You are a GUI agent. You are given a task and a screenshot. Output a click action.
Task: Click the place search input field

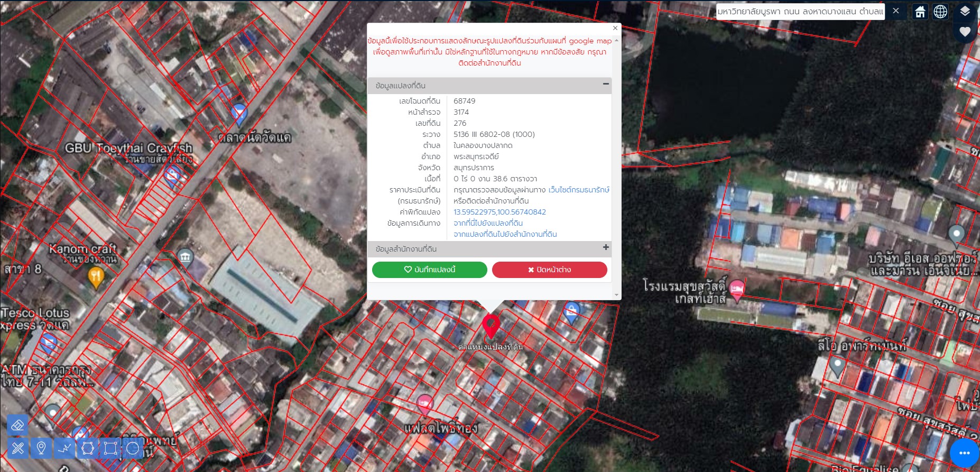point(800,11)
